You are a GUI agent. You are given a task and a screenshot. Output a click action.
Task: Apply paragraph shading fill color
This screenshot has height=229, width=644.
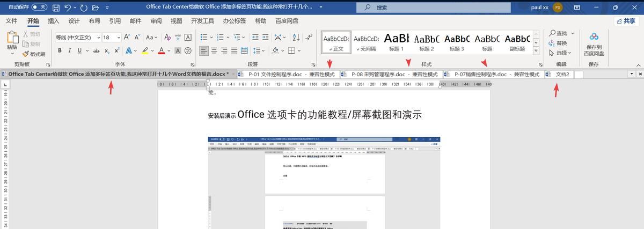(x=275, y=50)
